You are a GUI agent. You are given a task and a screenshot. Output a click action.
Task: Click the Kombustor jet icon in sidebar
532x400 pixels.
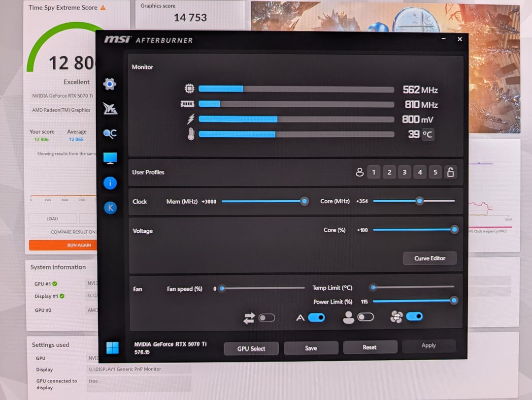[x=110, y=108]
